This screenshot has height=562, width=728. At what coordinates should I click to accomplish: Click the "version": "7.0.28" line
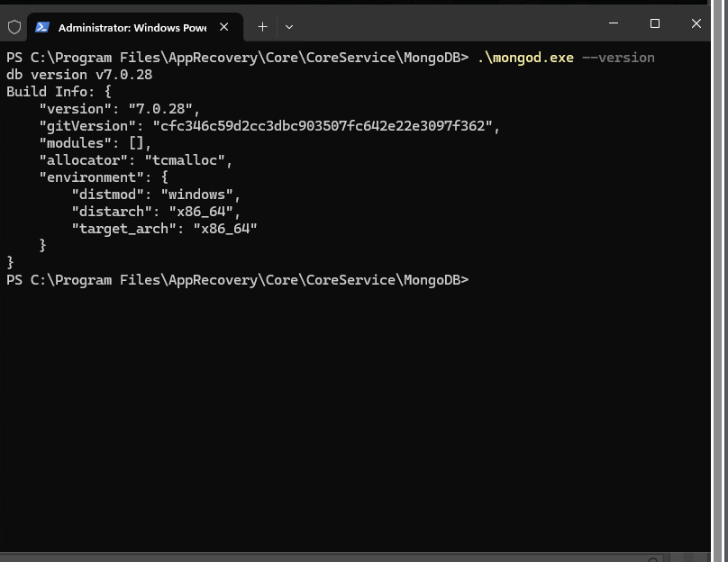tap(119, 109)
